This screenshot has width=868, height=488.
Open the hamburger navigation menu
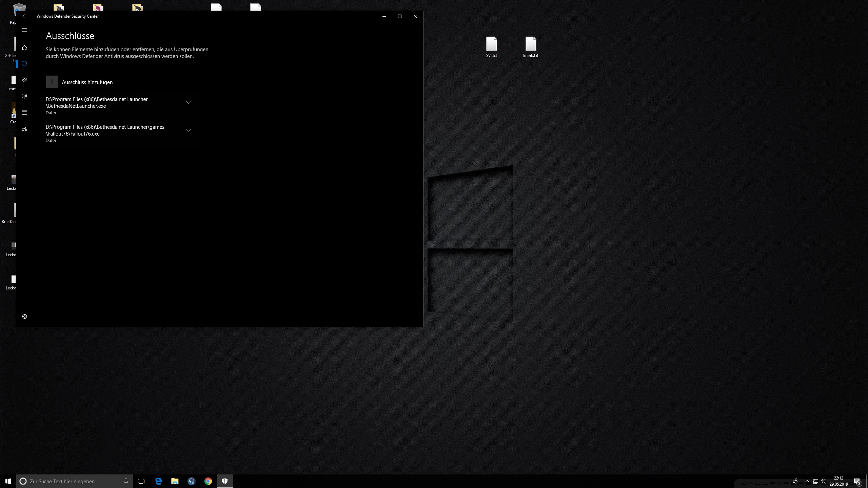click(24, 30)
